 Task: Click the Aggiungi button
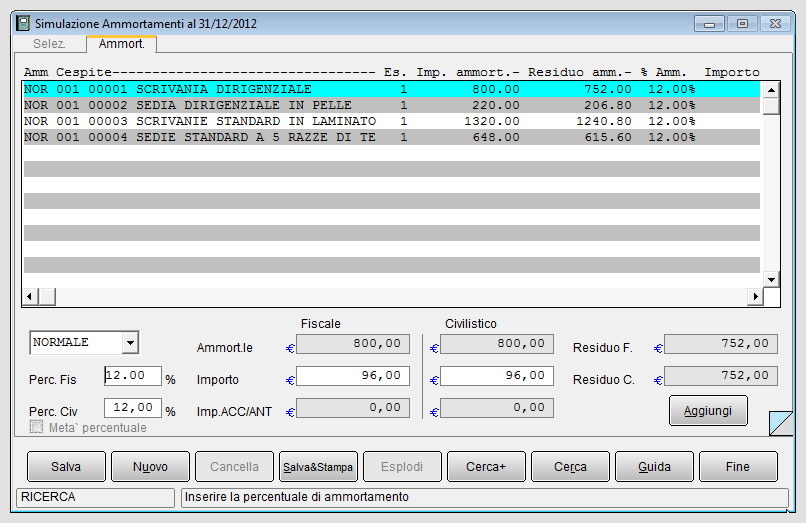coord(708,410)
